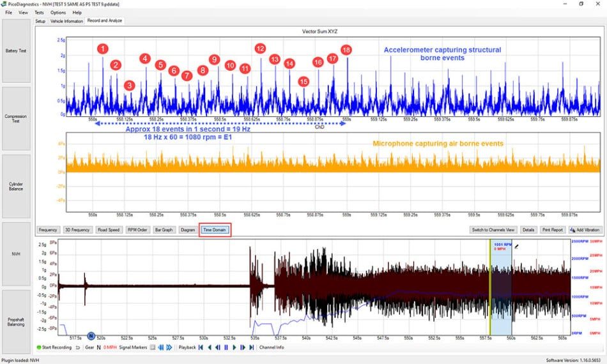
Task: Skip playback to the beginning
Action: (x=201, y=347)
